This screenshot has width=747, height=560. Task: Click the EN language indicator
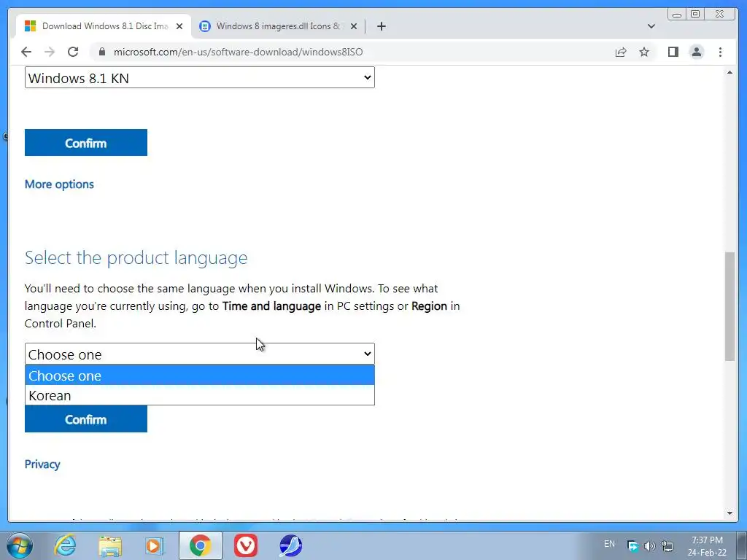[609, 544]
